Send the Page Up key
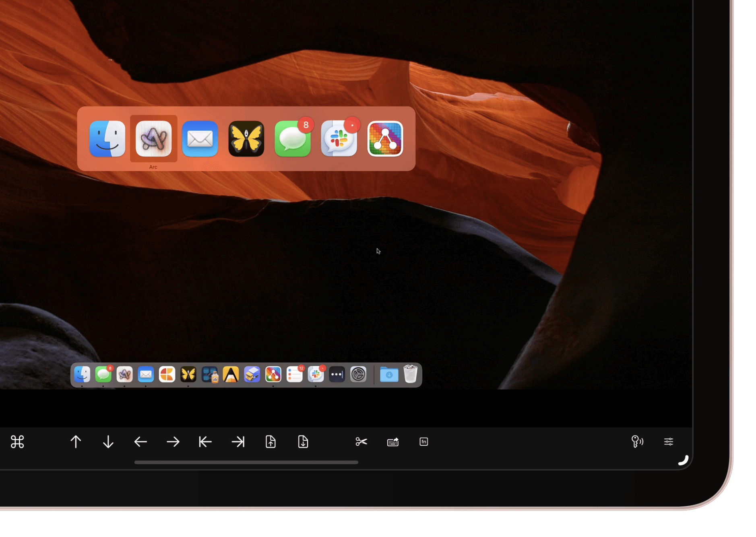756x537 pixels. pyautogui.click(x=271, y=442)
